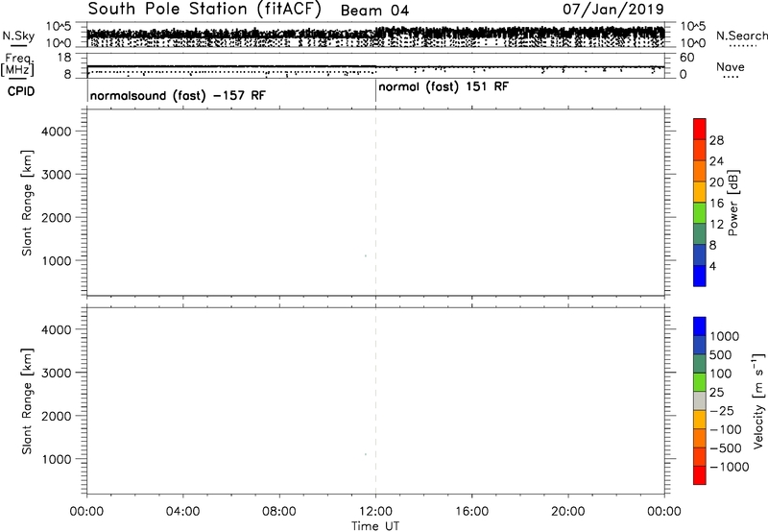Image resolution: width=768 pixels, height=532 pixels.
Task: Click the 500 velocity colorbar label
Action: click(721, 355)
